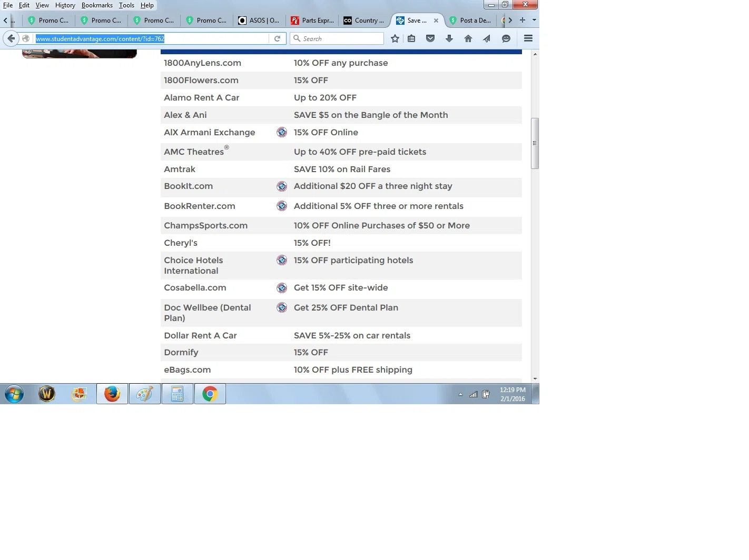Open the Help menu
The width and height of the screenshot is (749, 560).
[147, 5]
